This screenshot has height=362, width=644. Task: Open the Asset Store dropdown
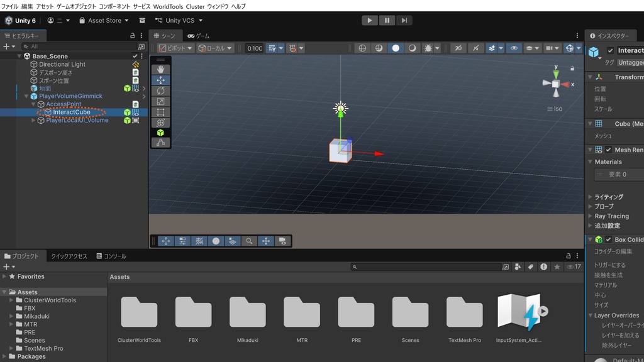click(x=104, y=21)
